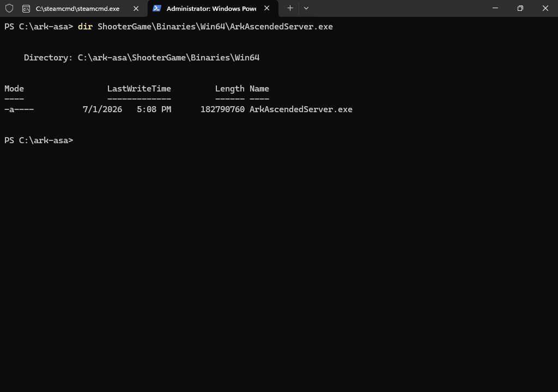
Task: Minimize the terminal window
Action: coord(495,8)
